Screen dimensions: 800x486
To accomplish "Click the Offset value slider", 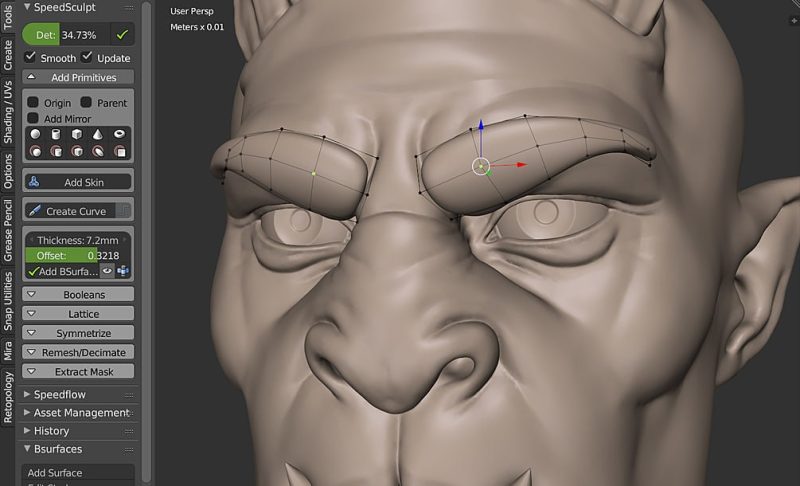I will click(78, 256).
